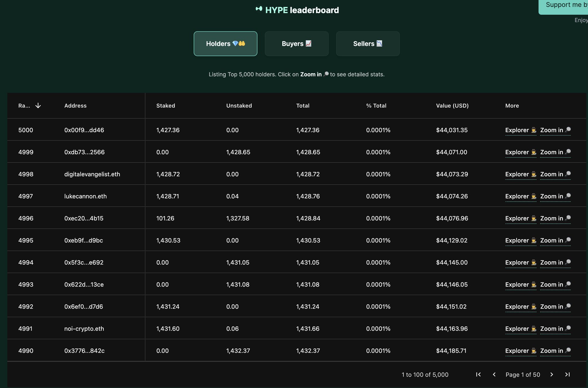
Task: Sort by the Staked column header
Action: (166, 106)
